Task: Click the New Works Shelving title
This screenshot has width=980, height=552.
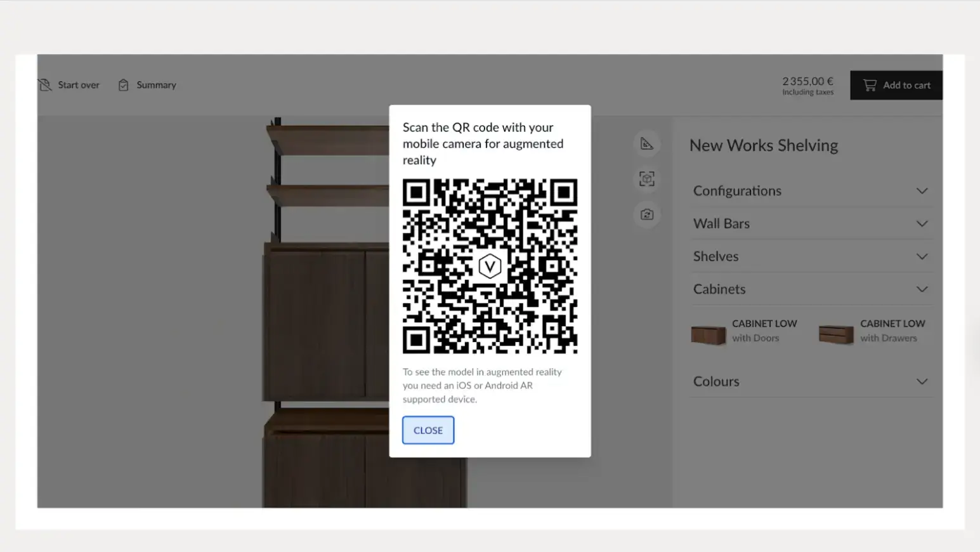Action: [x=764, y=145]
